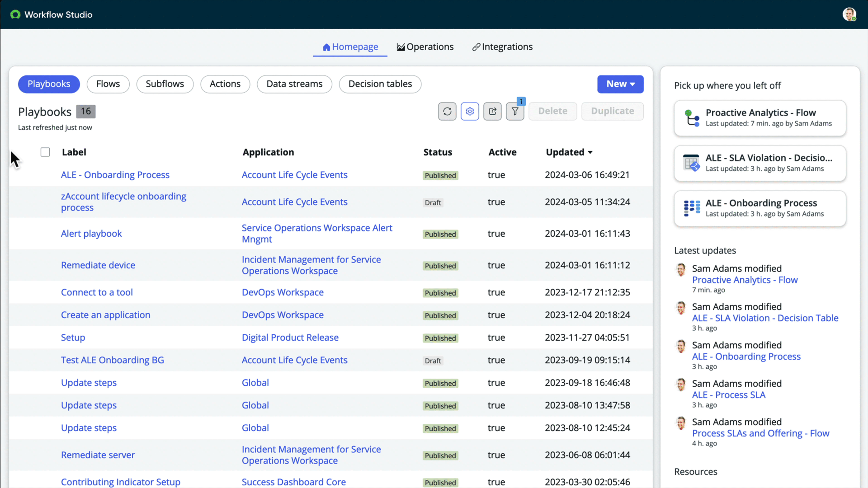This screenshot has height=488, width=868.
Task: Open the ALE - Onboarding Process playbook
Action: pos(115,175)
